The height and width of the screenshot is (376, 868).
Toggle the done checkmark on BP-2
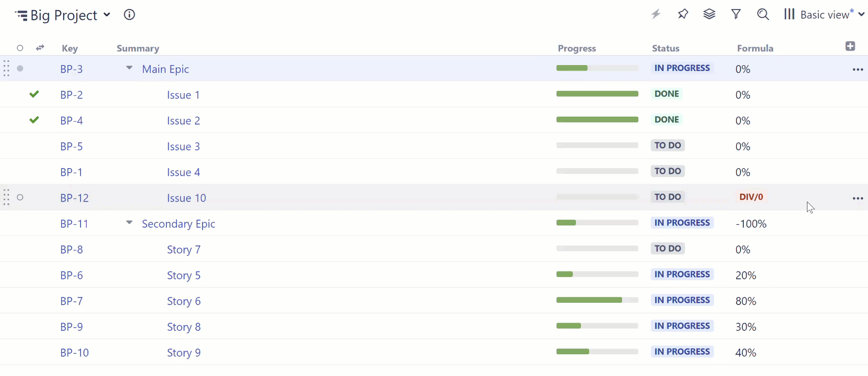(x=34, y=94)
